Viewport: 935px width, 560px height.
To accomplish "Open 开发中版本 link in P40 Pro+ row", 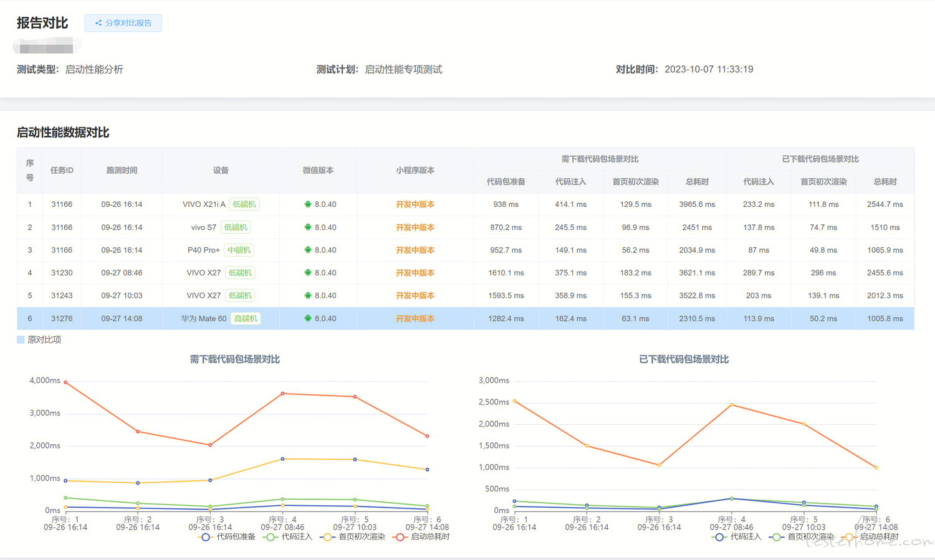I will click(415, 250).
